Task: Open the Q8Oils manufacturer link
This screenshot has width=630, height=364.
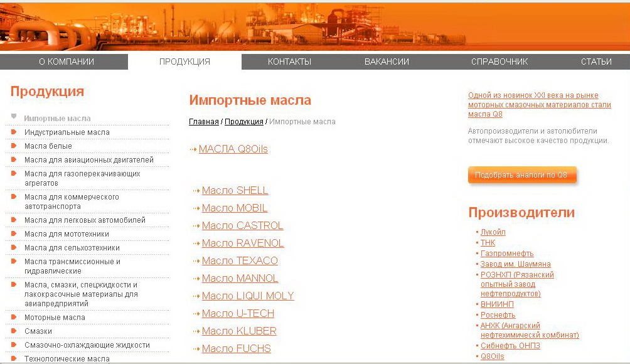Action: tap(492, 356)
